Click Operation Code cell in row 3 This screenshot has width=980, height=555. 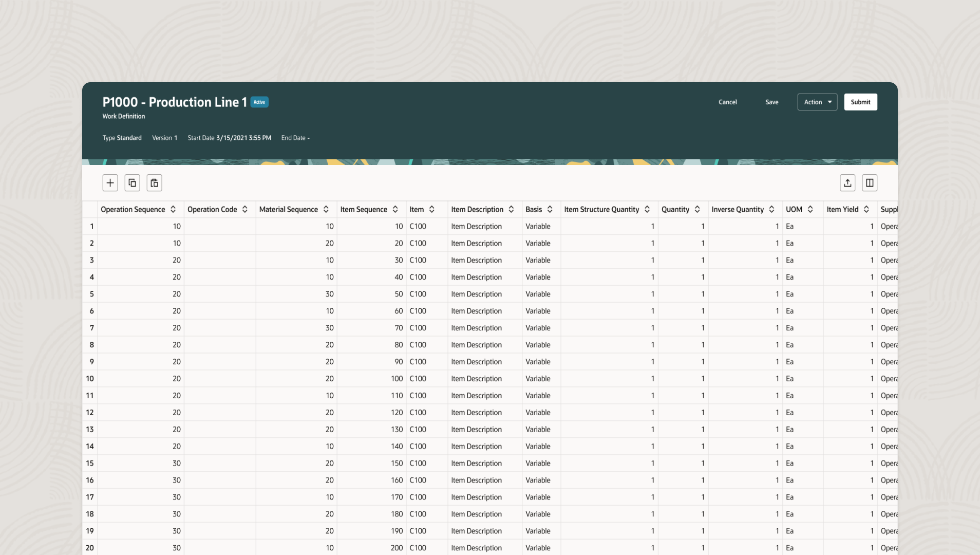pyautogui.click(x=220, y=261)
